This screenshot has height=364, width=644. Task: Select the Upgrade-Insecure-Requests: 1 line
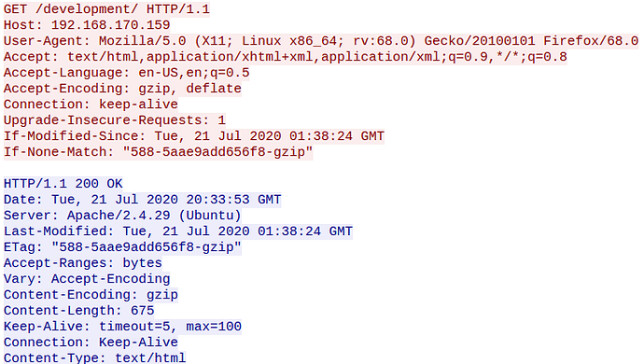tap(115, 120)
